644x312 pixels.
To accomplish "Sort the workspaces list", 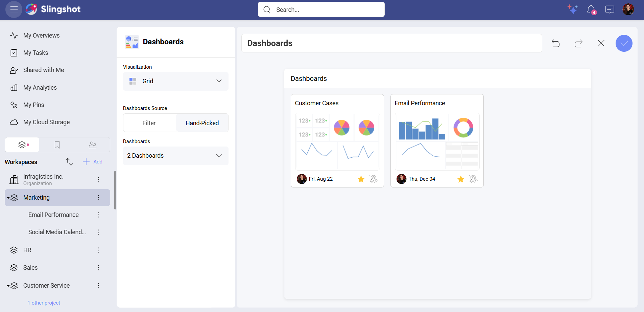I will click(x=69, y=161).
